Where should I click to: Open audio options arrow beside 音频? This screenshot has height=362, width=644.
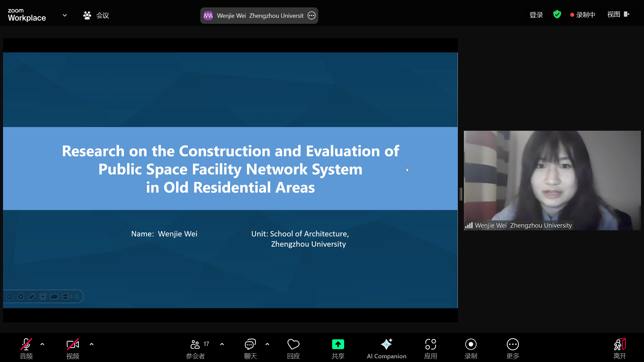click(x=42, y=344)
